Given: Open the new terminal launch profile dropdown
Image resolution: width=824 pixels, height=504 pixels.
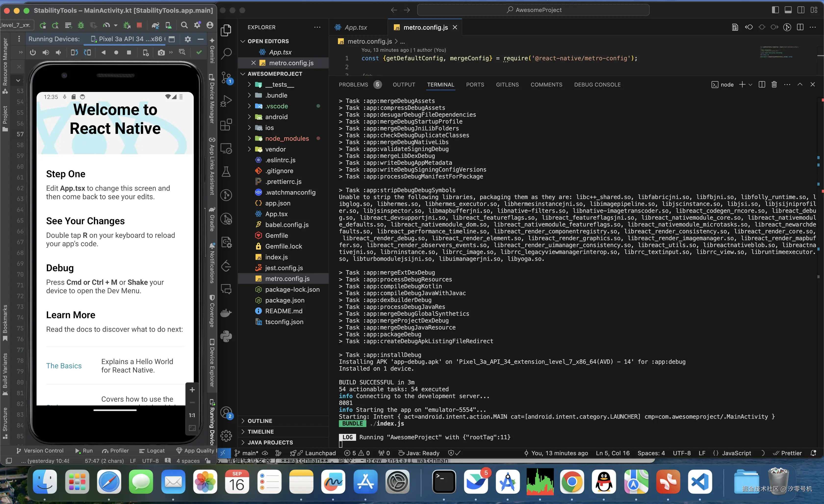Looking at the screenshot, I should click(750, 85).
